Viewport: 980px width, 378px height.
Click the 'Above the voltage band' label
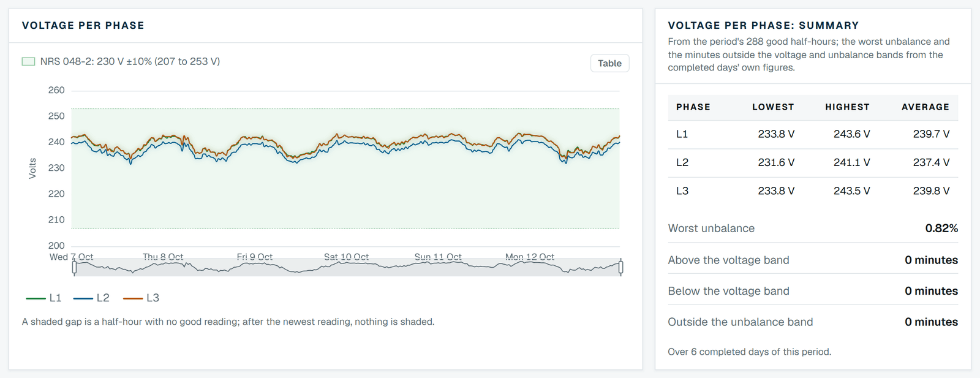[x=728, y=260]
